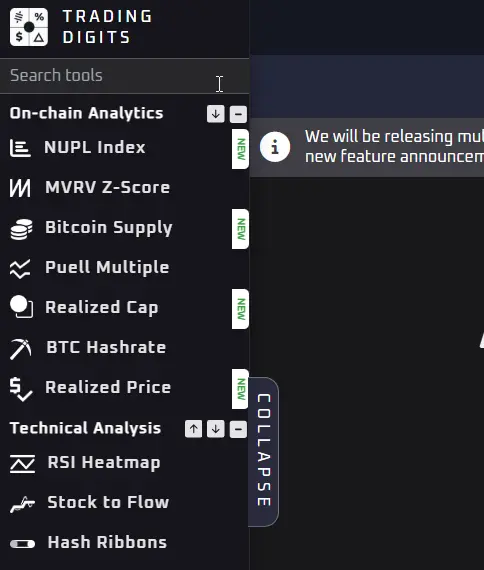Open the Stock to Flow tool
Viewport: 484px width, 570px height.
(x=108, y=502)
